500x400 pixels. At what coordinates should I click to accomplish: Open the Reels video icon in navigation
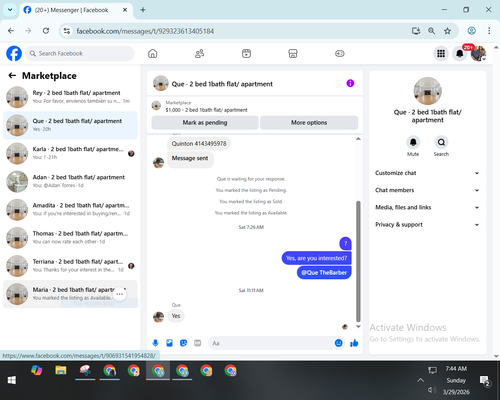pyautogui.click(x=246, y=53)
